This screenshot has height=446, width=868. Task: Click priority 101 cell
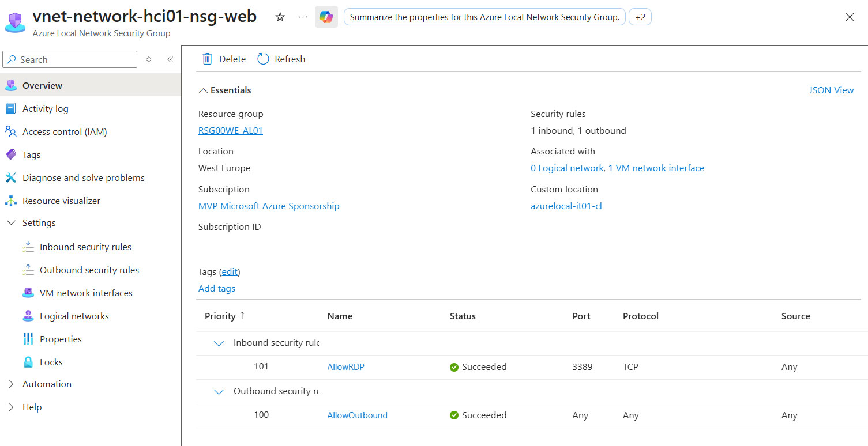coord(261,366)
